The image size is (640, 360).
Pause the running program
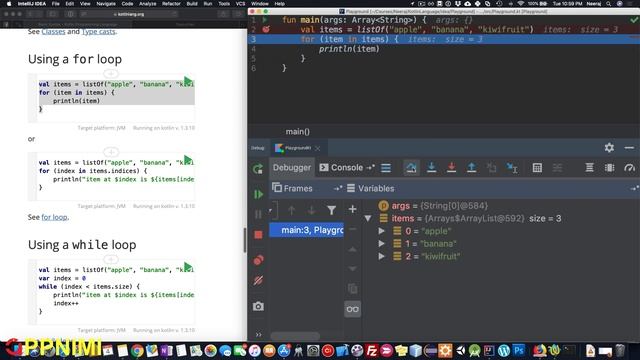click(258, 214)
